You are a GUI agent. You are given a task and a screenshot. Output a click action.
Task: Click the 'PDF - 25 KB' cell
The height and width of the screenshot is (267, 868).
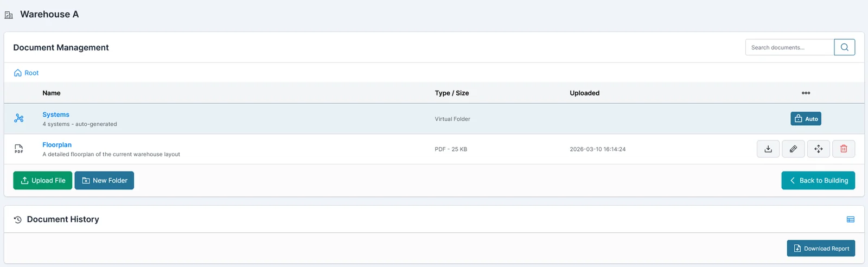click(x=451, y=149)
